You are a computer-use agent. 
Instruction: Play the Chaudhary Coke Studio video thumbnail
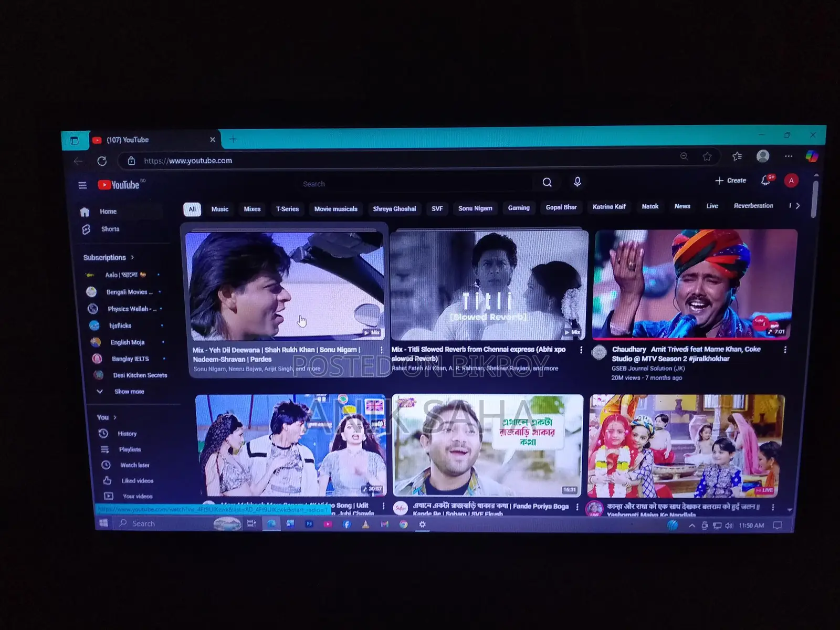coord(695,285)
